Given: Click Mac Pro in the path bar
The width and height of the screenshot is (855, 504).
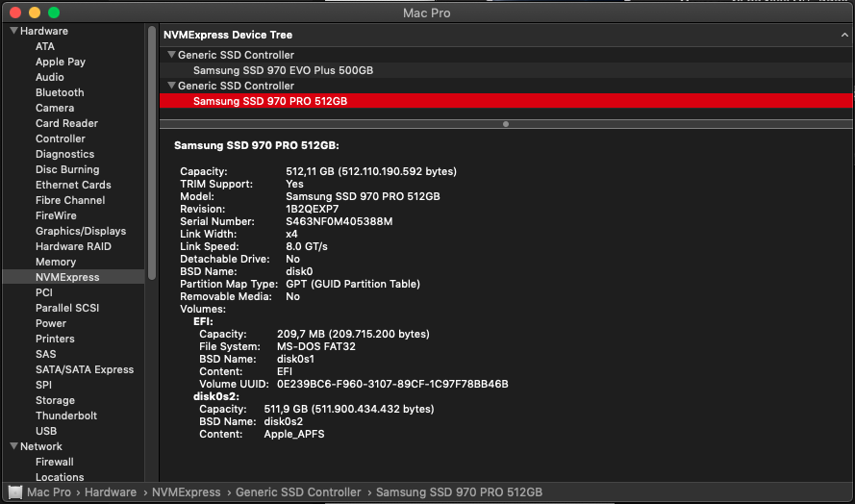Looking at the screenshot, I should coord(49,492).
